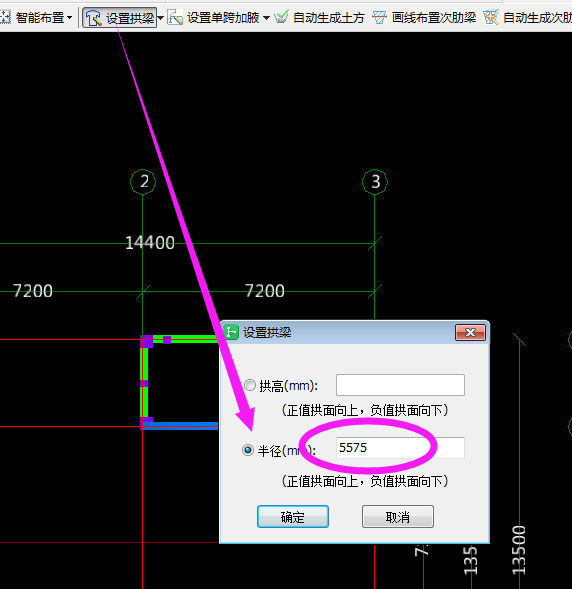This screenshot has height=589, width=572.
Task: Click the 自动生成土方 checkmark icon
Action: click(281, 17)
